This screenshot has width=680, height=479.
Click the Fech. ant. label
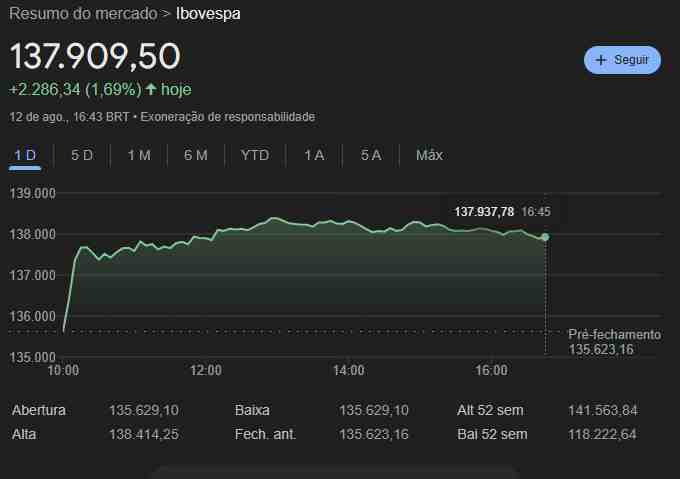265,434
